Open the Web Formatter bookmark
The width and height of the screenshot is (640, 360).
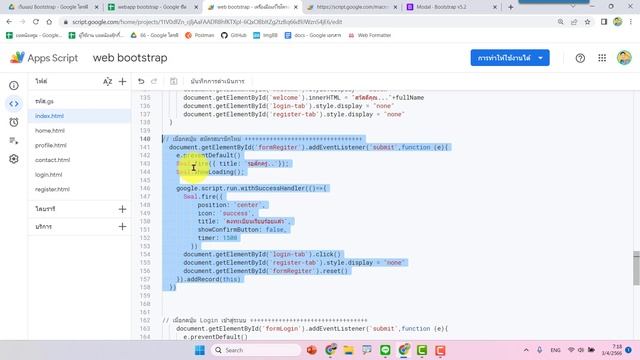(x=369, y=36)
